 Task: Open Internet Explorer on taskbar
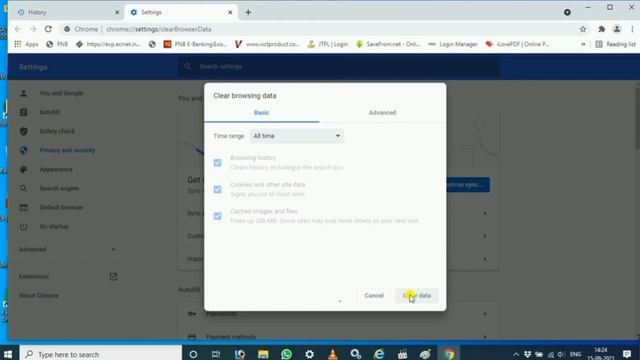coord(379,354)
